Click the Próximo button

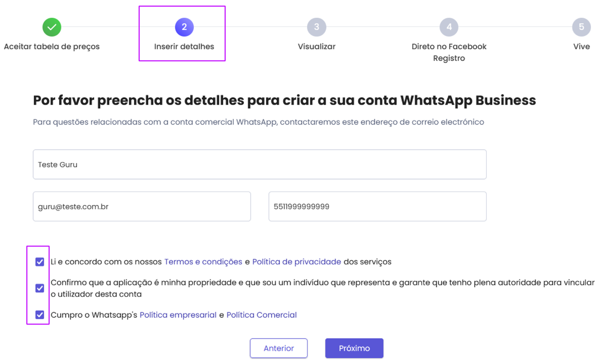click(x=354, y=349)
